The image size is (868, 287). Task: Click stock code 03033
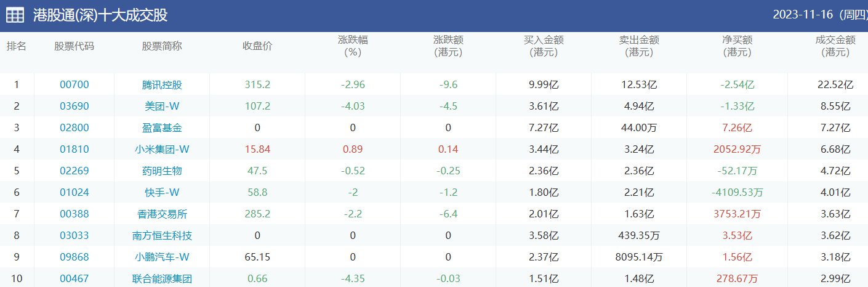(74, 235)
